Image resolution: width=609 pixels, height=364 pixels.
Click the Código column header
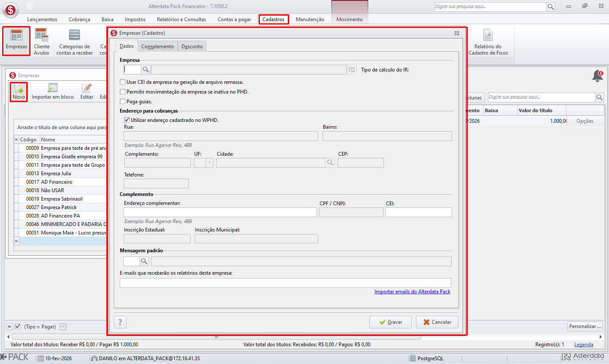click(x=29, y=140)
